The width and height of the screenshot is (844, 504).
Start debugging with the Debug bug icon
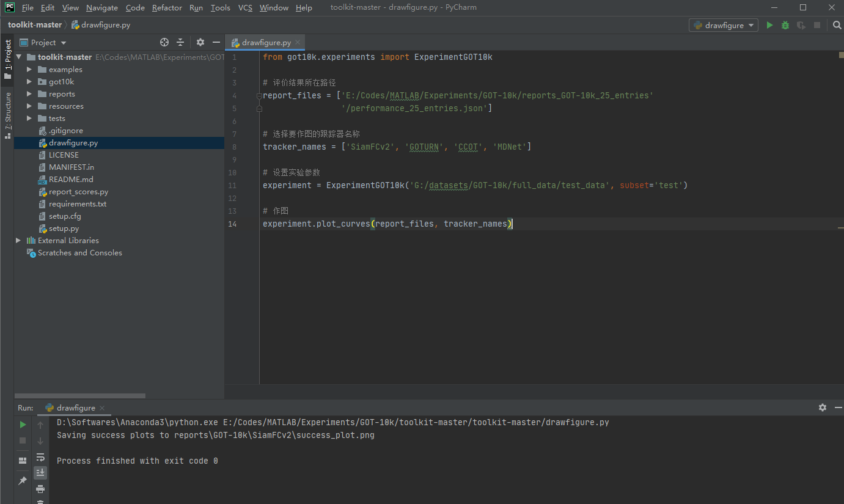[785, 25]
